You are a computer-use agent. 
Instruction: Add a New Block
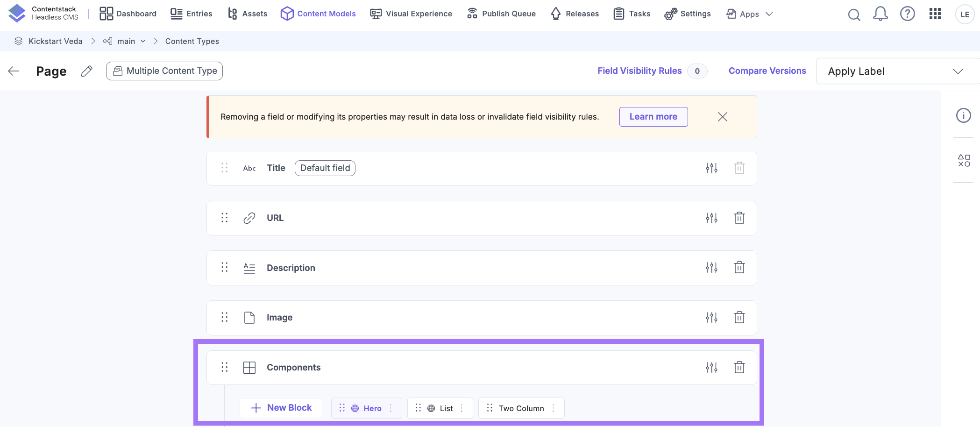point(281,408)
